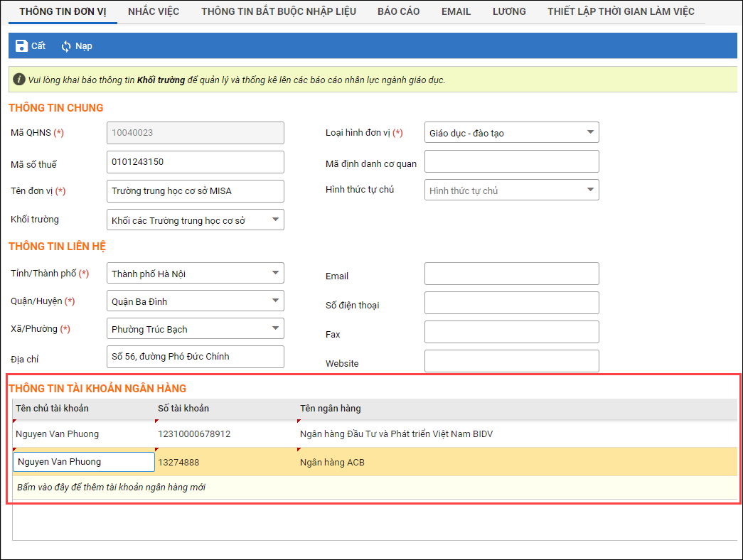Click the Cất save disk icon
The image size is (743, 560).
click(21, 46)
